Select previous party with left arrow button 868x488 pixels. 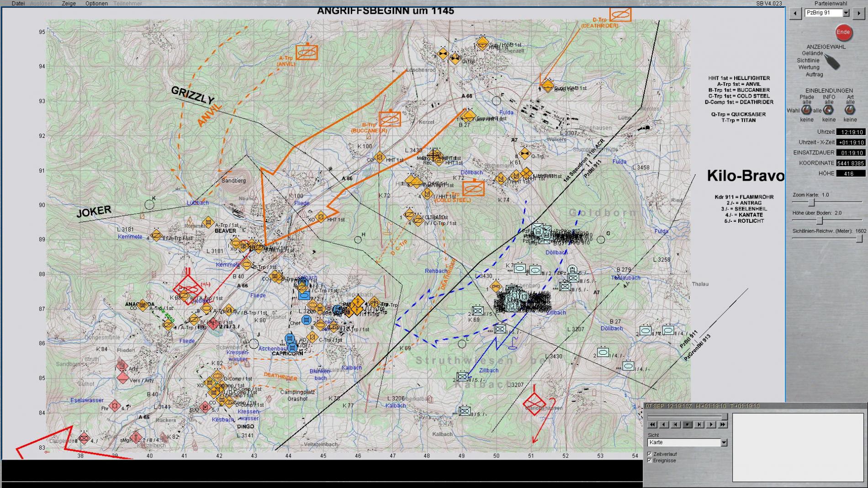(x=795, y=13)
